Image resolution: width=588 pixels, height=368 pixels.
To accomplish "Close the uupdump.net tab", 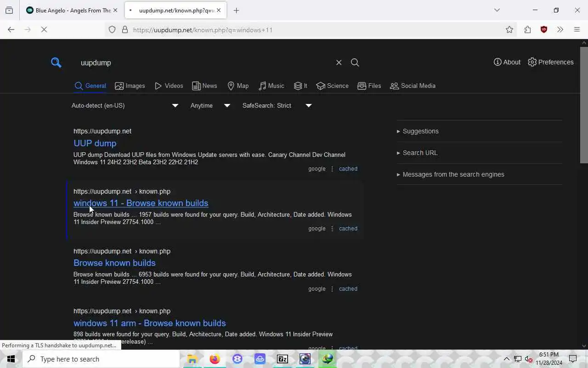I will [219, 10].
